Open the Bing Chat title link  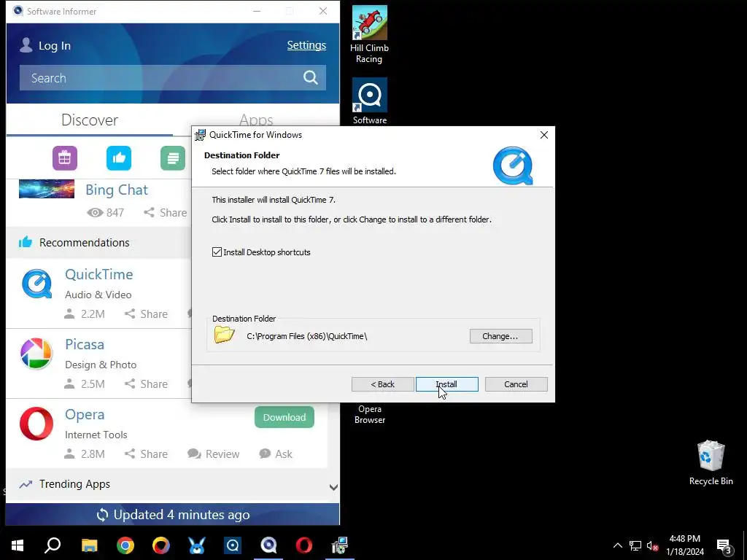(117, 190)
